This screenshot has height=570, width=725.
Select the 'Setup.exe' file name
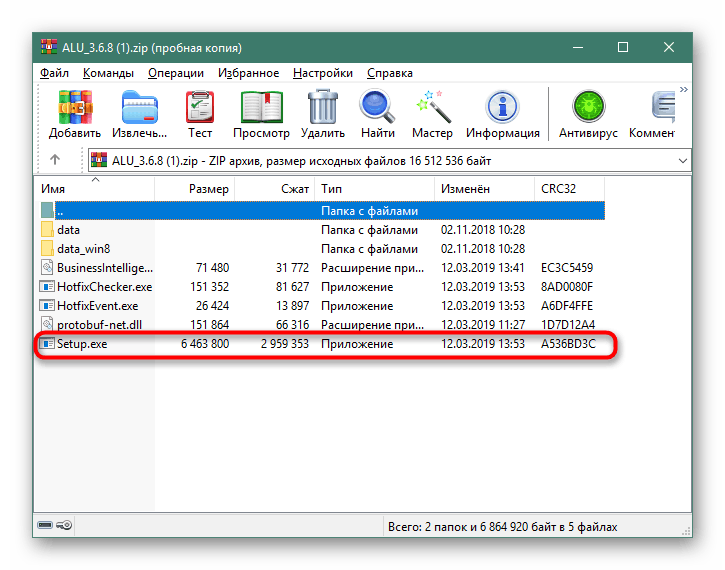point(82,343)
